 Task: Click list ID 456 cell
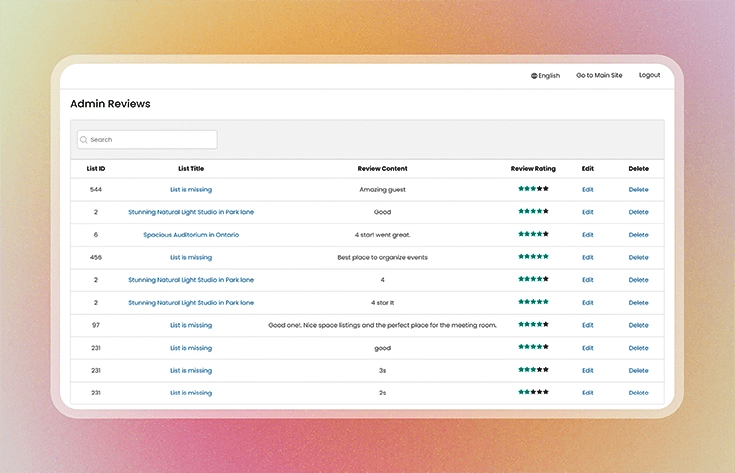click(x=96, y=257)
